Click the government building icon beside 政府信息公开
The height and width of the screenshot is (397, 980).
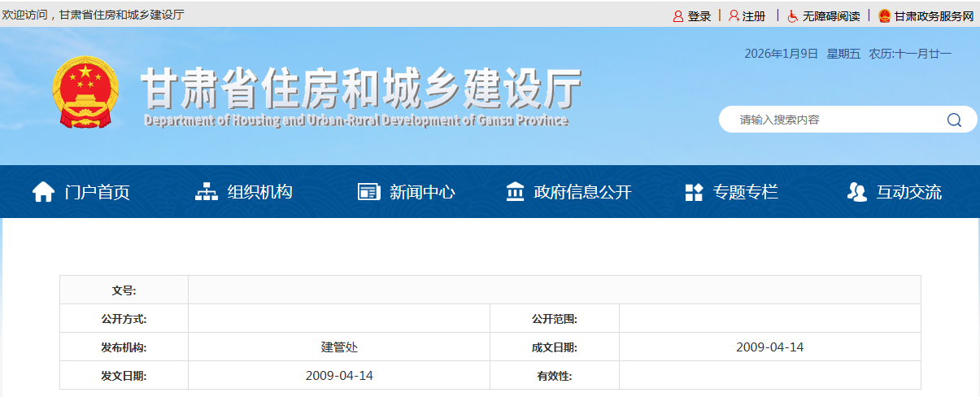coord(515,192)
